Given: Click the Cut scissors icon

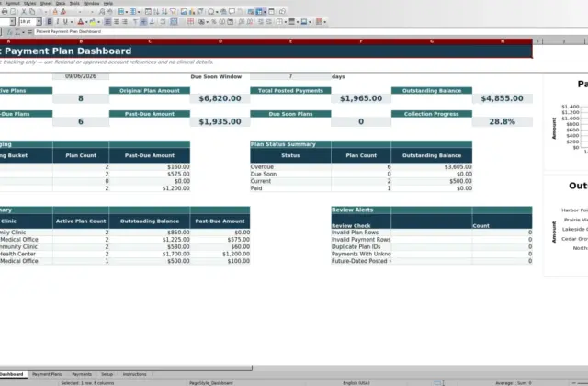Looking at the screenshot, I should 24,12.
